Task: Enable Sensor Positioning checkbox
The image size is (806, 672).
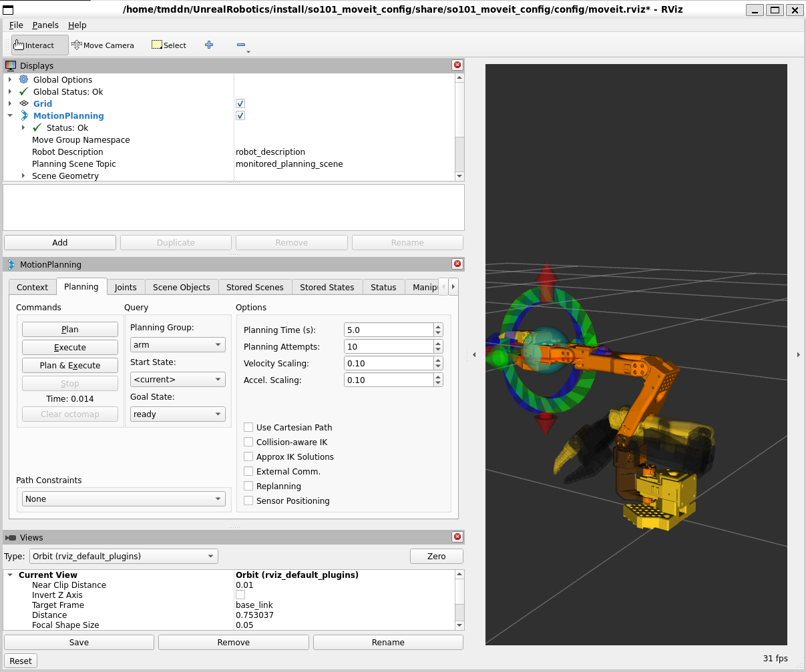Action: pos(248,500)
